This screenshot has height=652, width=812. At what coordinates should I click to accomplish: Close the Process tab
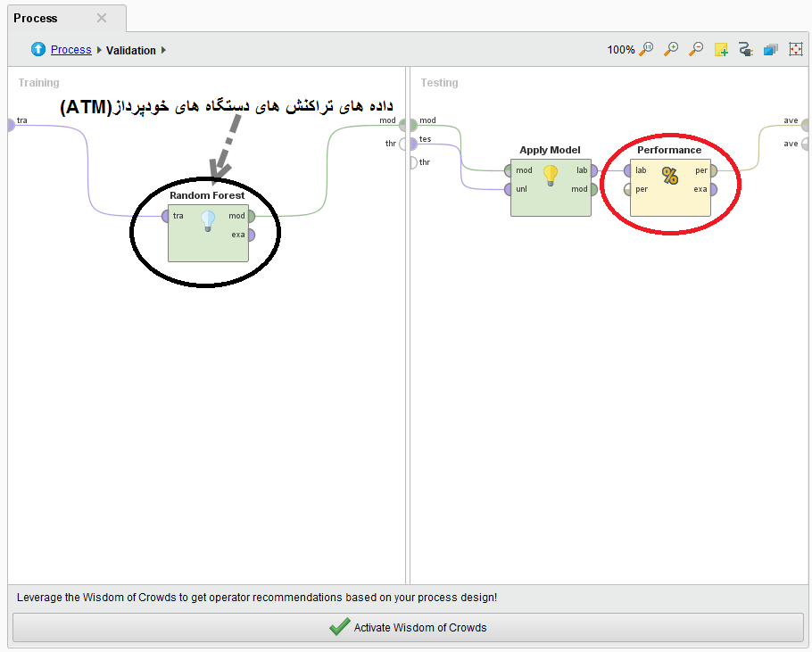click(x=102, y=18)
